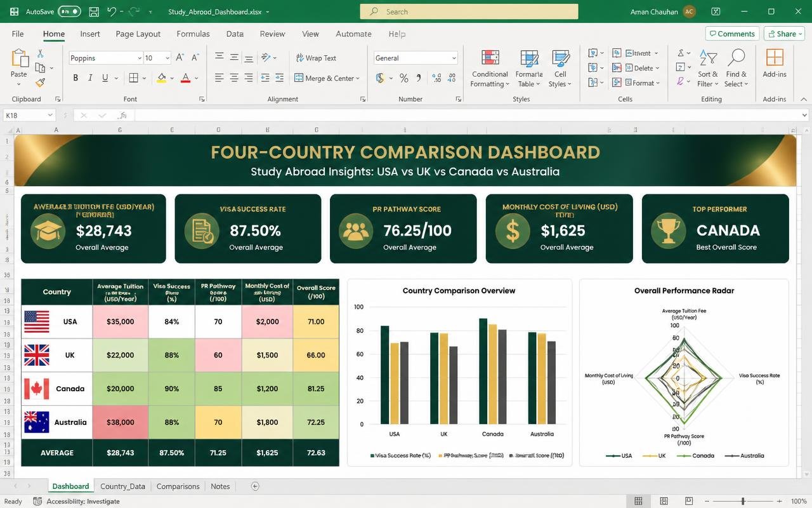Click the AutoSum sigma icon

[681, 53]
